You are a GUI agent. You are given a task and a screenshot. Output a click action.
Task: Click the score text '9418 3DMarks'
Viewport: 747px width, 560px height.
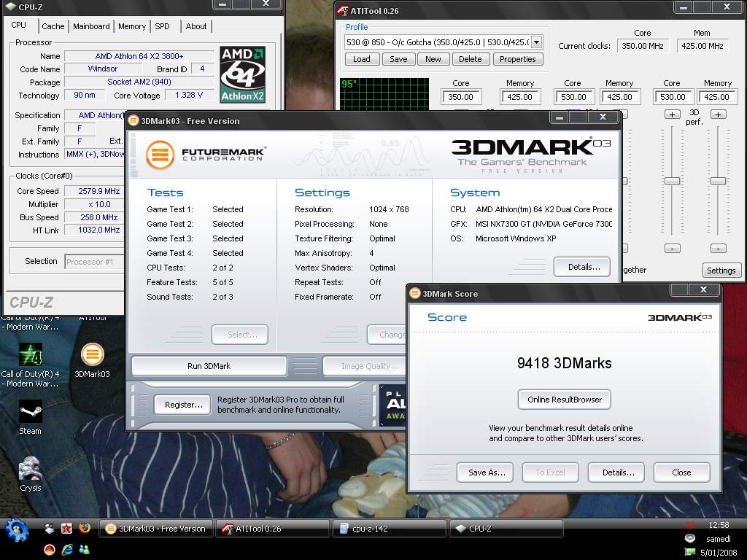pos(565,363)
